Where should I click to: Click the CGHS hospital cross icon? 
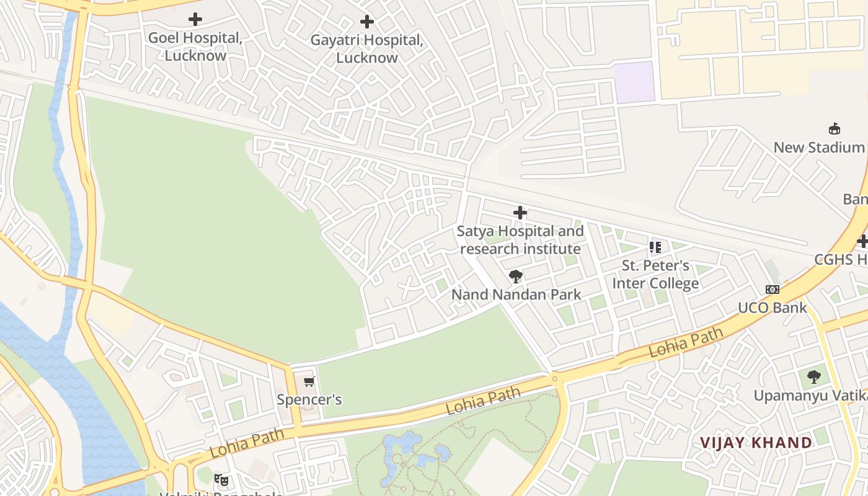[862, 241]
